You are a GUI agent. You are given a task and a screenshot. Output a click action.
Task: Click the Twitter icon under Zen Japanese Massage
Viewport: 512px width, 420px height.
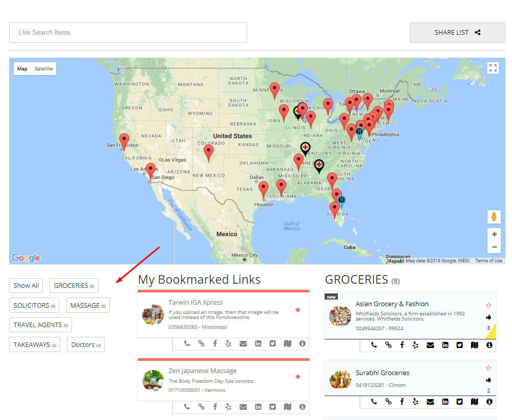point(273,407)
